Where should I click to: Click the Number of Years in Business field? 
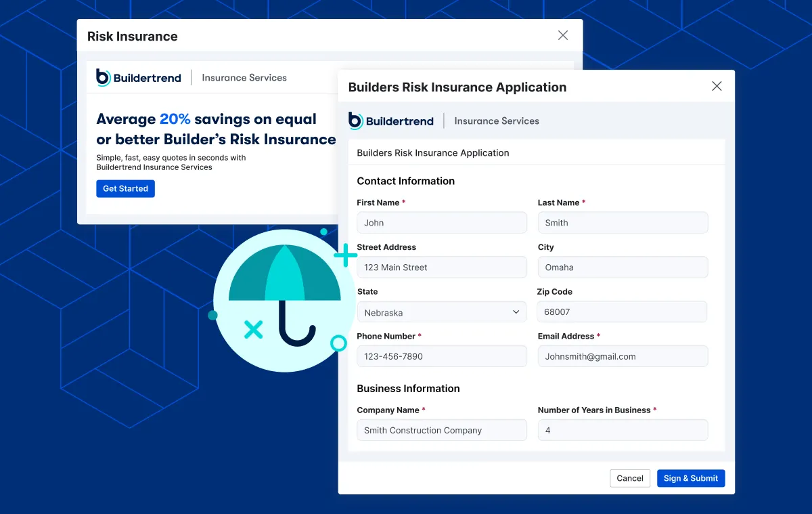click(x=623, y=430)
